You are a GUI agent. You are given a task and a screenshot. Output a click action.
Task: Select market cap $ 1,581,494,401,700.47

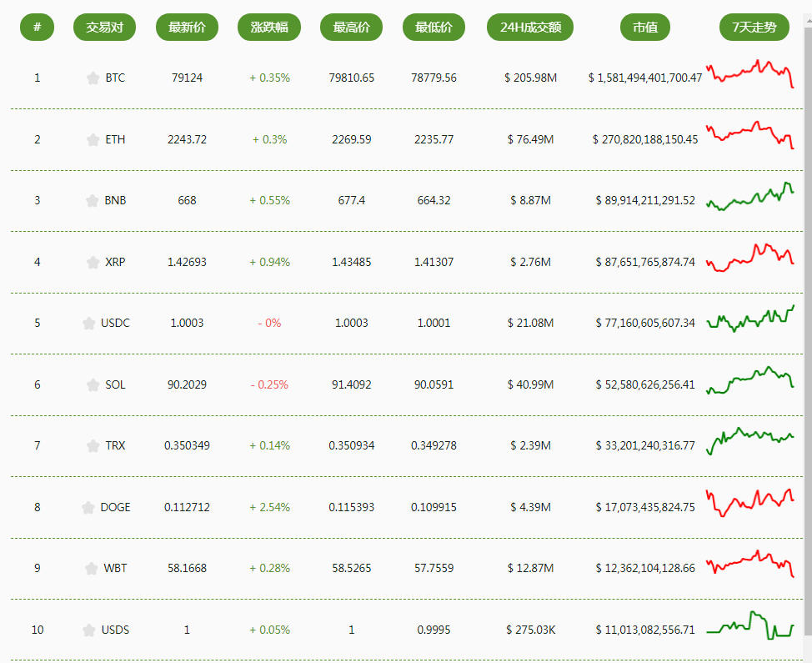(645, 78)
